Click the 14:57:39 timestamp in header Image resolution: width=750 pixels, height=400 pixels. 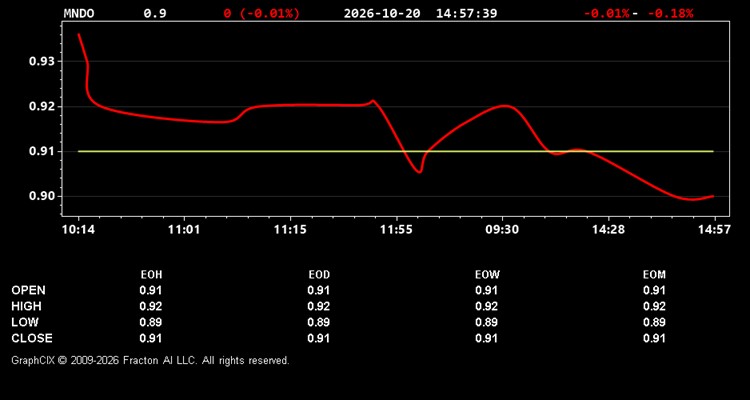click(466, 13)
